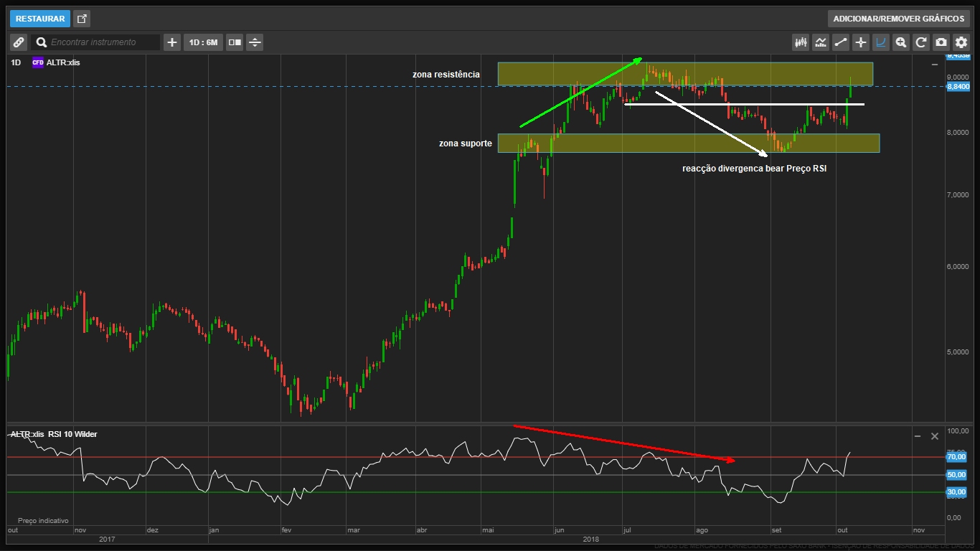The width and height of the screenshot is (980, 551).
Task: Take a chart snapshot with camera icon
Action: (x=941, y=42)
